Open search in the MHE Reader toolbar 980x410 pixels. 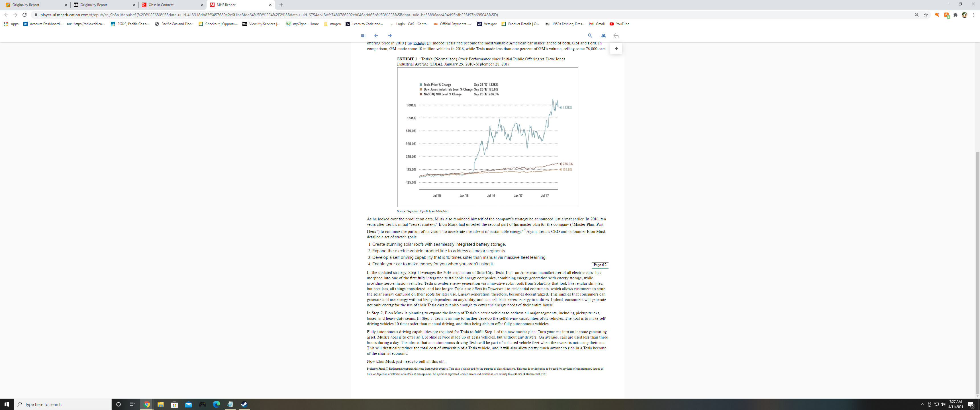pos(590,35)
